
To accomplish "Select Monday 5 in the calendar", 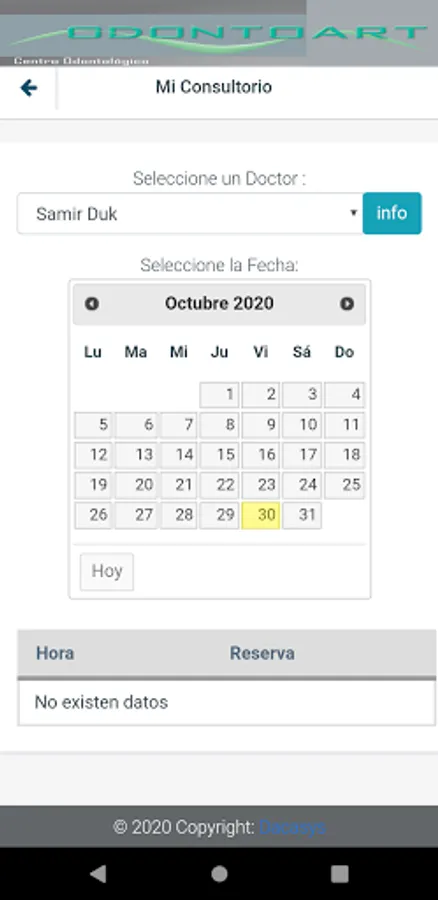I will (94, 425).
